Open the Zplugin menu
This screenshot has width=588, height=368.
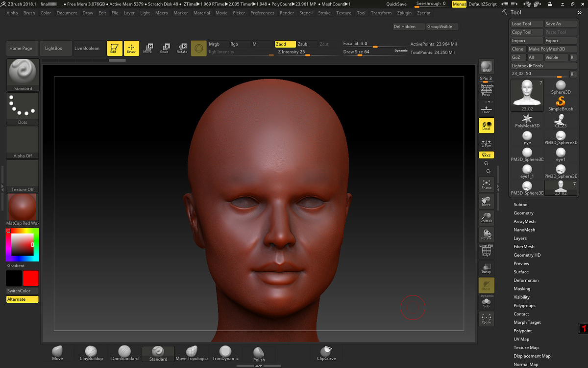[404, 13]
